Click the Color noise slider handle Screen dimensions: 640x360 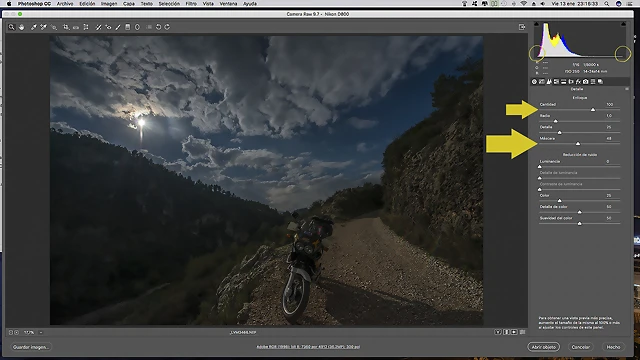pyautogui.click(x=560, y=200)
